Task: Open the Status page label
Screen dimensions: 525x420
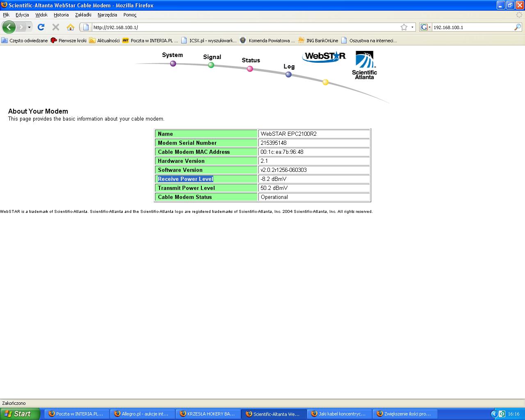Action: [x=251, y=60]
